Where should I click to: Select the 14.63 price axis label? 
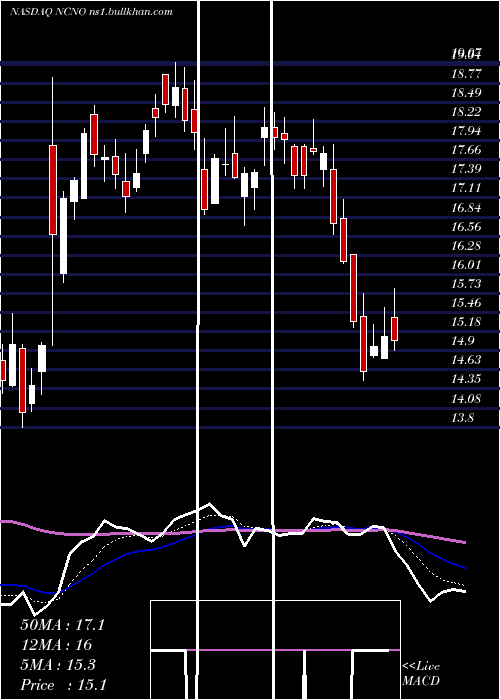click(x=467, y=359)
